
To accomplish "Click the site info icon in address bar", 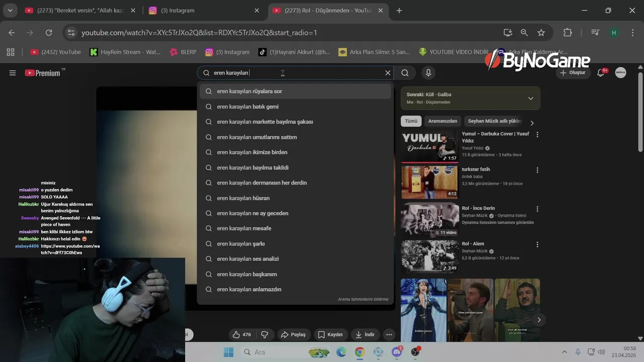I will (71, 33).
